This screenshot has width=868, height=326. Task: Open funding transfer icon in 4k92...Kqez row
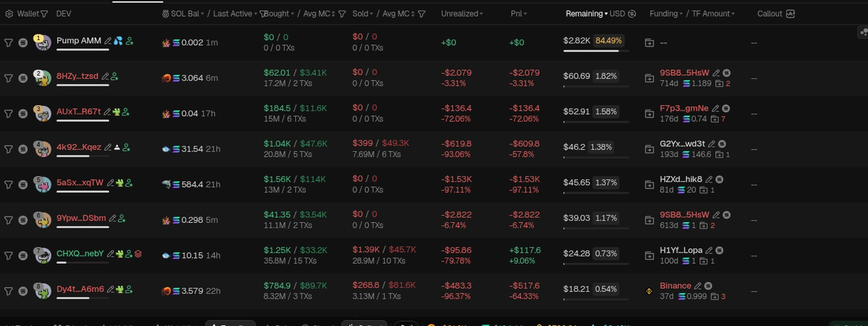pyautogui.click(x=649, y=149)
